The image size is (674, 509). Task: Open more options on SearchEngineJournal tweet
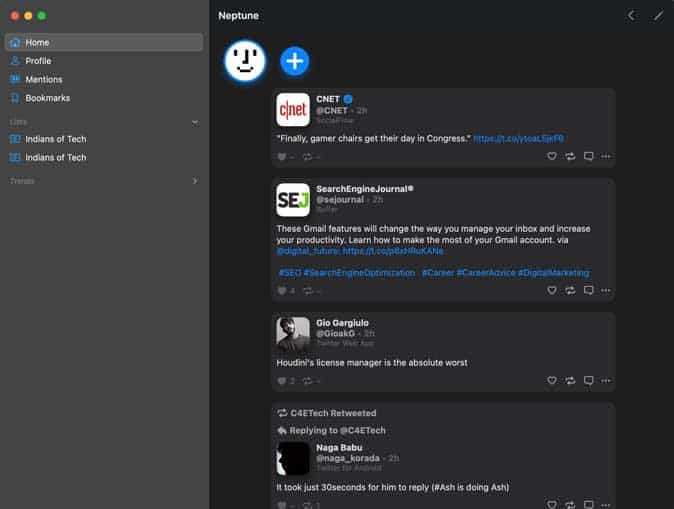[x=606, y=291]
